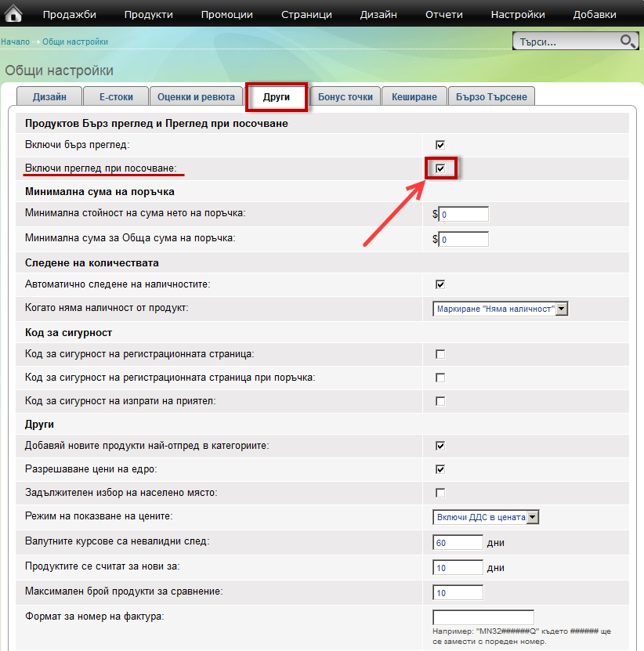The image size is (644, 651).
Task: Click the 'Начало' breadcrumb link
Action: pos(15,42)
